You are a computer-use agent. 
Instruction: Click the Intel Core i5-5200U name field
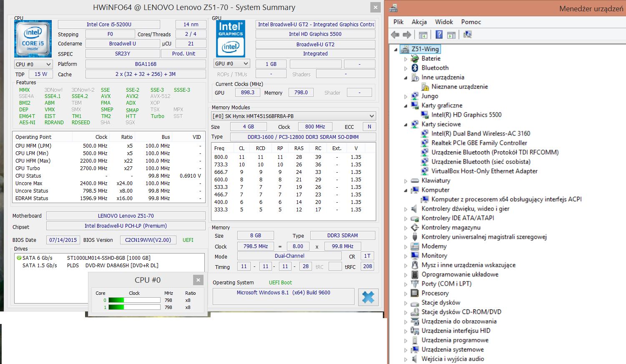coord(109,25)
